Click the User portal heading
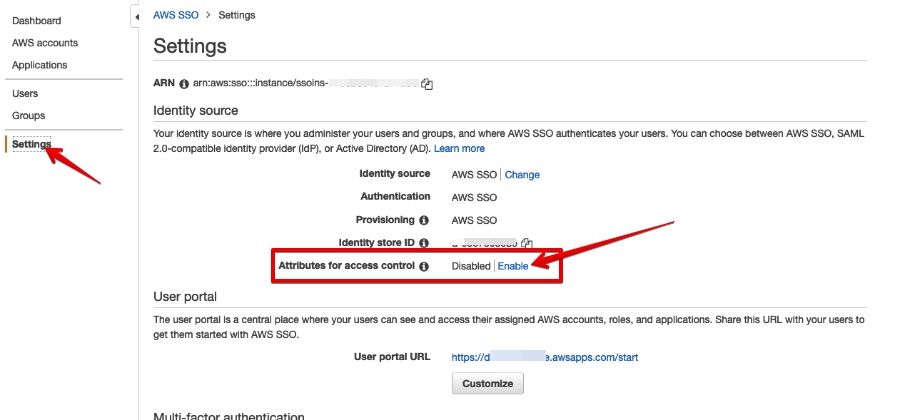This screenshot has height=420, width=900. (185, 297)
